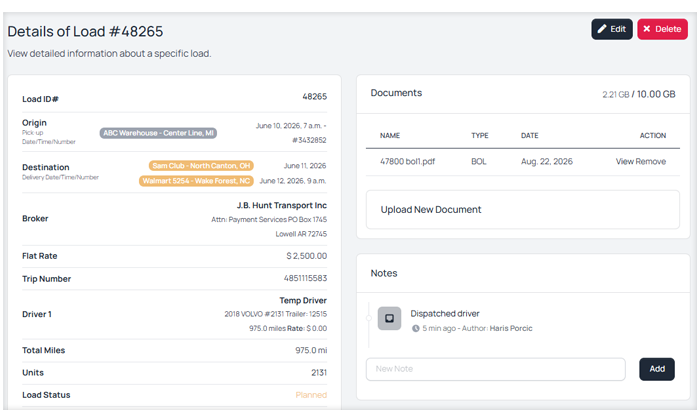Viewport: 700px width, 420px height.
Task: Click the ACTION column header
Action: coord(653,135)
